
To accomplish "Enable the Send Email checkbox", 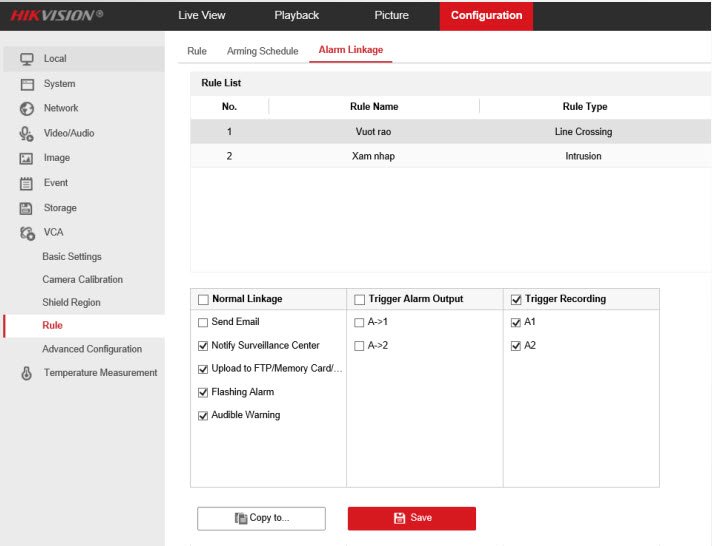I will click(x=204, y=322).
